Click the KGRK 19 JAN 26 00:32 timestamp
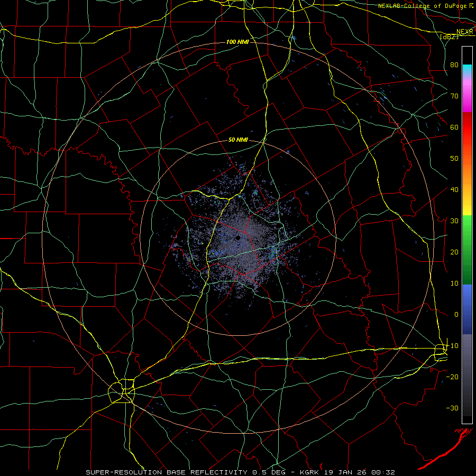476x476 pixels. click(x=347, y=472)
